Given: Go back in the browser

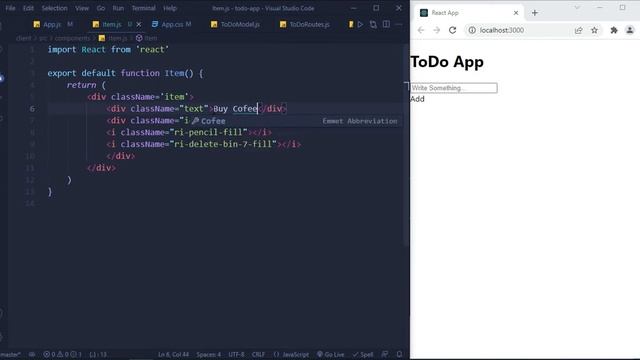Looking at the screenshot, I should 421,30.
